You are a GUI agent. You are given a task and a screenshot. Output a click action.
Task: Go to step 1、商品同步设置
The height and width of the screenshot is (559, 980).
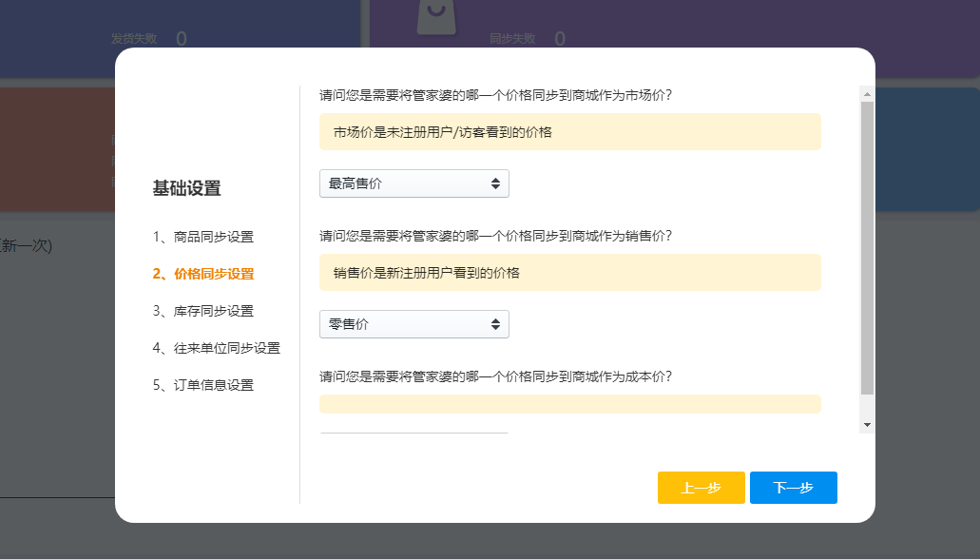(x=203, y=237)
